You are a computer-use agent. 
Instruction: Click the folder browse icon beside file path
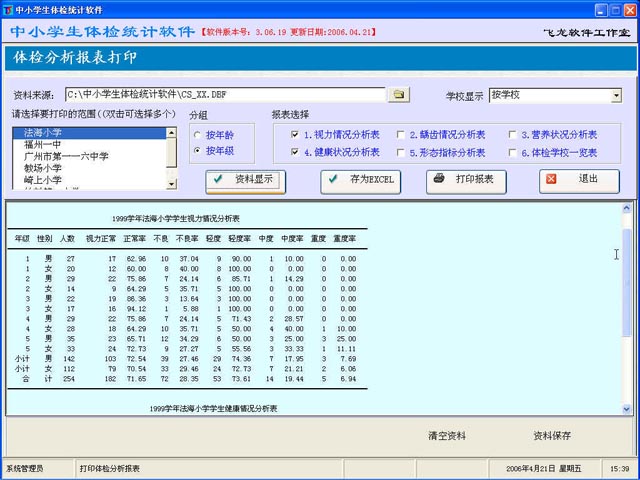click(399, 95)
